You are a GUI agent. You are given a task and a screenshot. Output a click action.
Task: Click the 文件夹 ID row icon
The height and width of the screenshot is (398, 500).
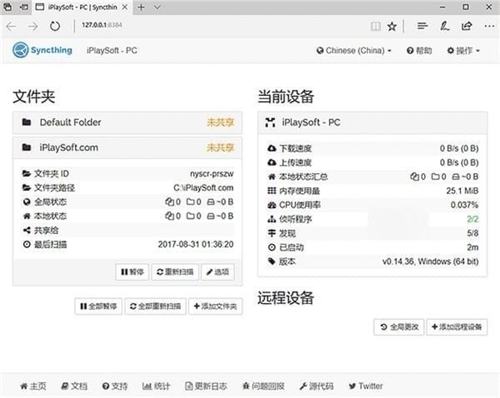click(27, 173)
